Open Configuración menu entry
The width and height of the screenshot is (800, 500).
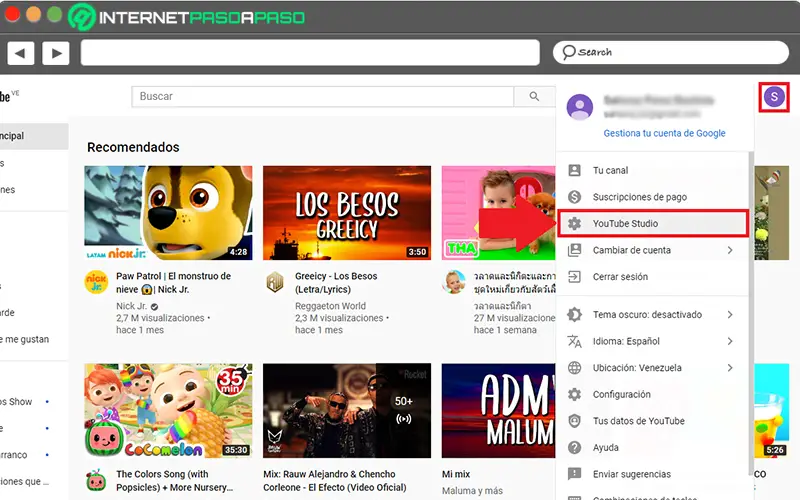coord(652,394)
